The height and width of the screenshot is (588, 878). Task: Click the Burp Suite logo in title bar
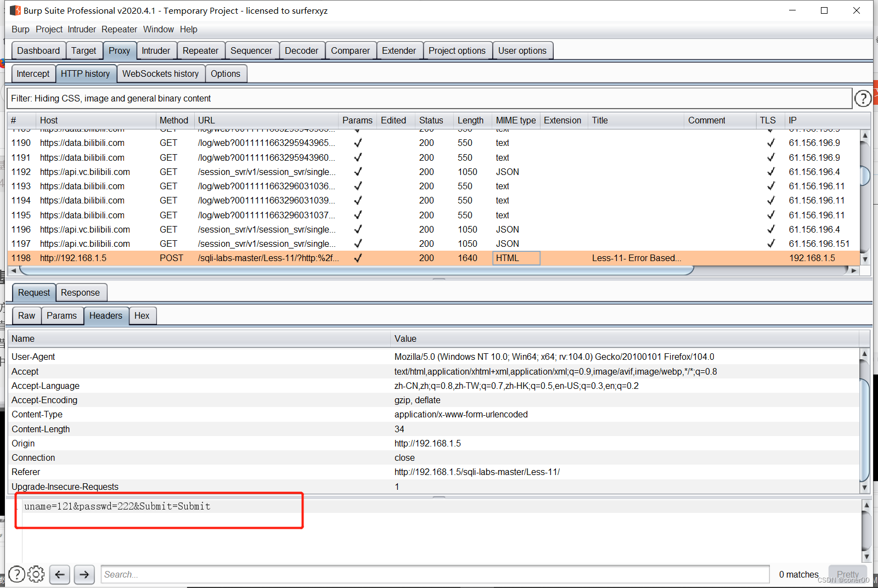[x=15, y=10]
